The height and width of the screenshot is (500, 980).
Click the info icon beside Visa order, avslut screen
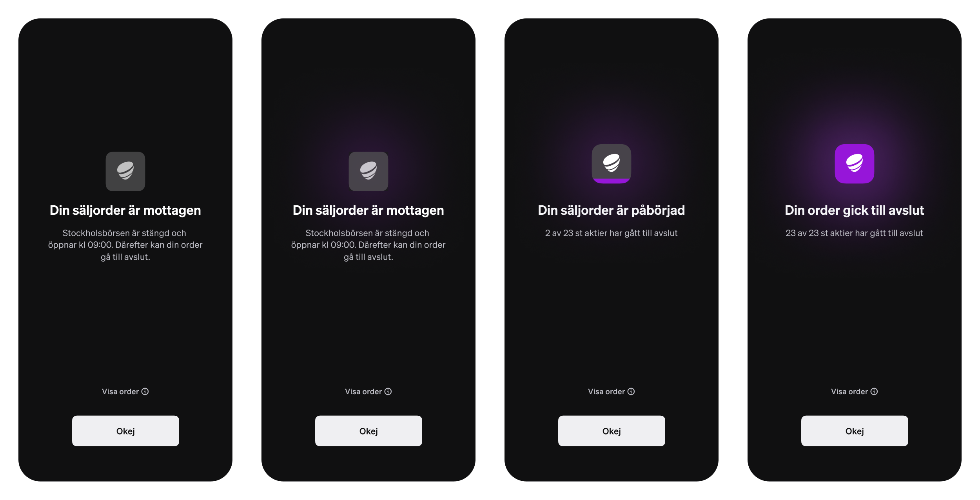874,391
